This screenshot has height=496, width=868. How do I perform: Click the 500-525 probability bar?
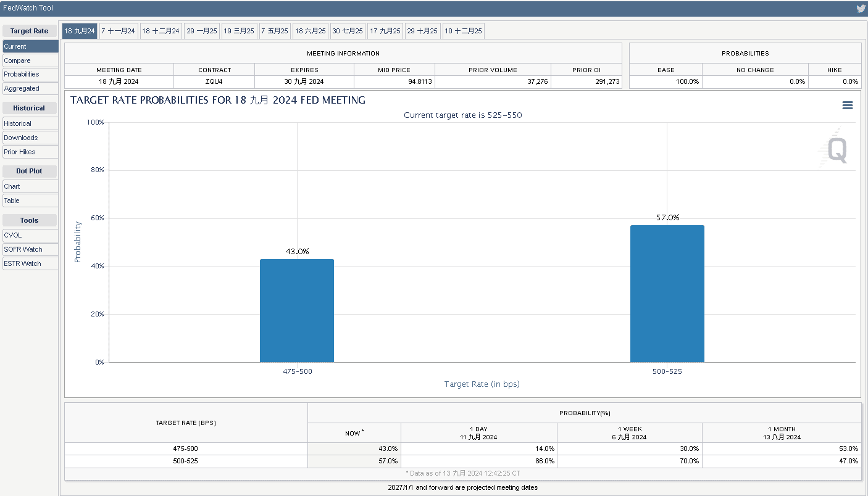click(x=667, y=294)
